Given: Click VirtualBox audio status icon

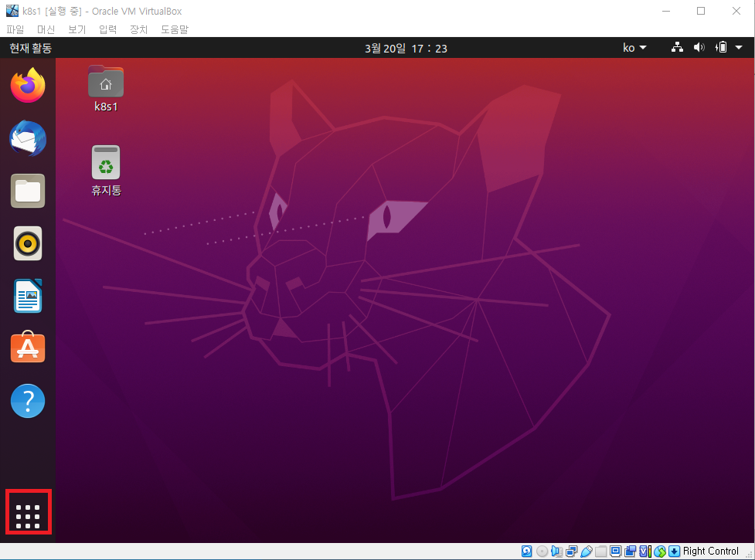Looking at the screenshot, I should pos(556,551).
